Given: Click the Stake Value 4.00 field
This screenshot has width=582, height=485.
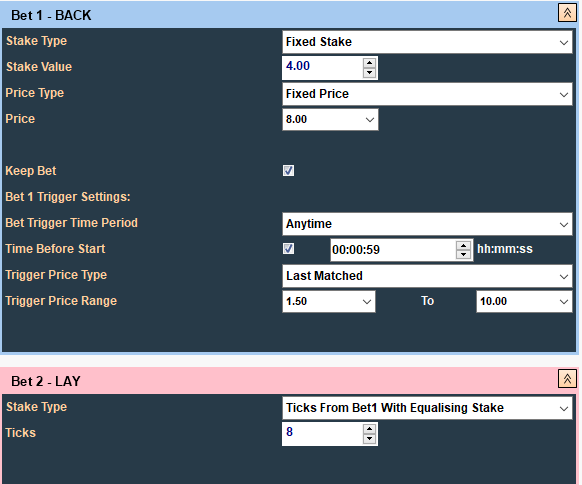Looking at the screenshot, I should tap(322, 68).
